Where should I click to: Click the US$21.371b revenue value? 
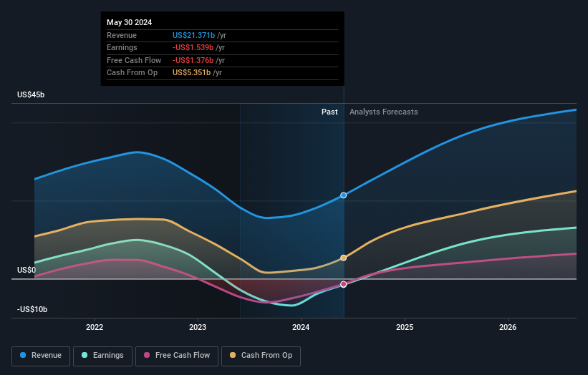(x=193, y=35)
